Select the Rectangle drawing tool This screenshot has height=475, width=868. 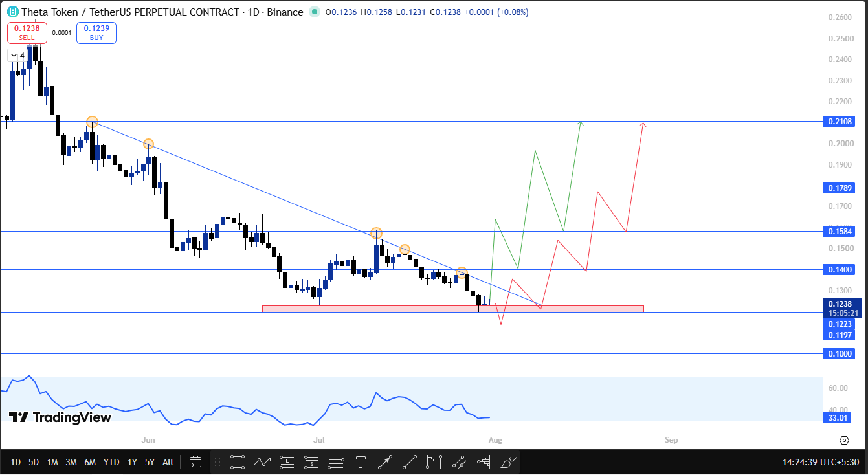tap(238, 462)
